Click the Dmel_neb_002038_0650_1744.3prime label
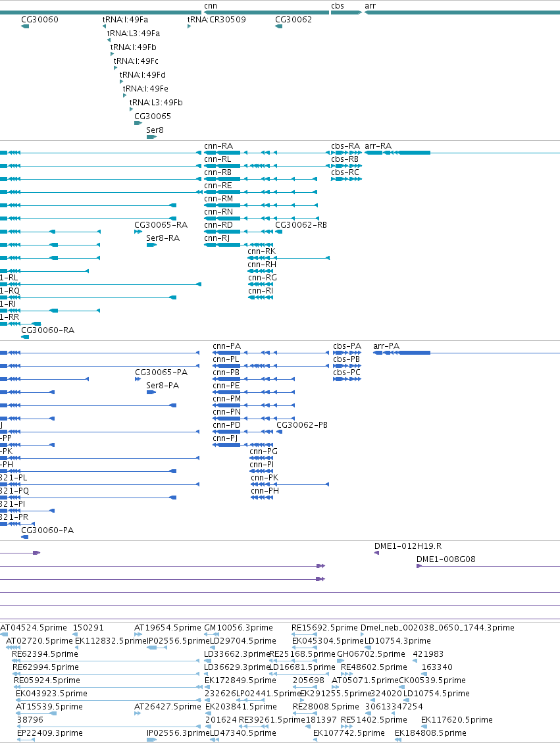 click(438, 628)
